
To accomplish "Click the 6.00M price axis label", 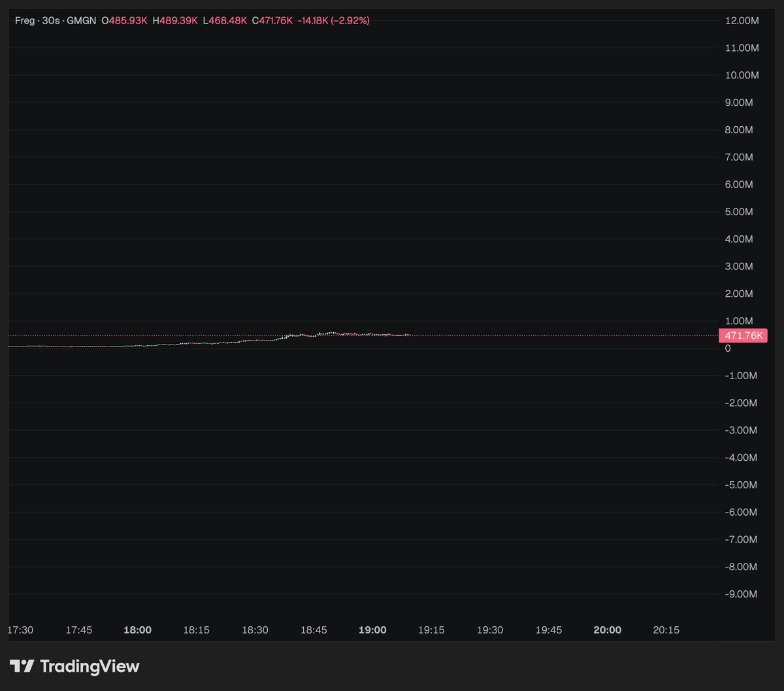I will point(740,184).
